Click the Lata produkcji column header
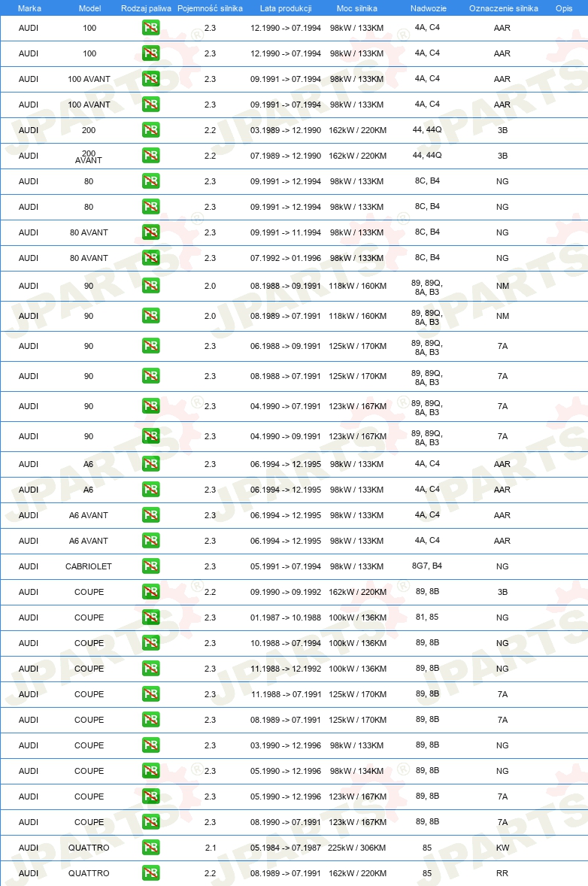Image resolution: width=588 pixels, height=886 pixels. point(286,8)
